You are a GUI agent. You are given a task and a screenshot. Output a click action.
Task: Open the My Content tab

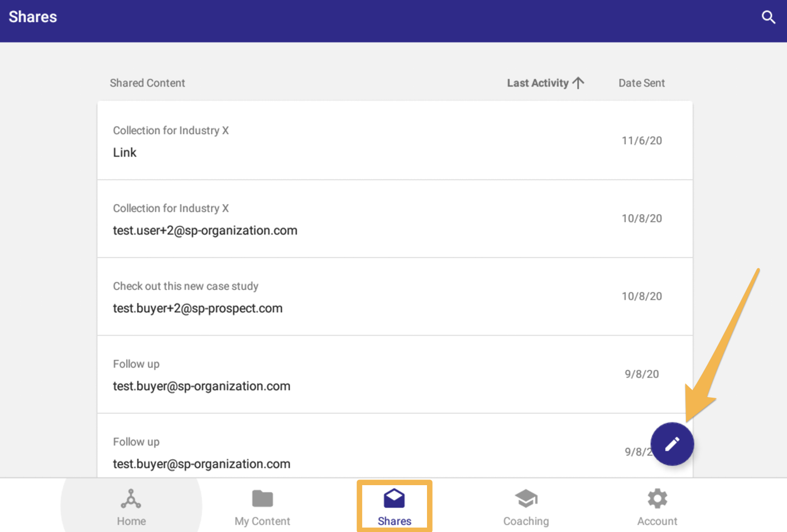pos(262,506)
